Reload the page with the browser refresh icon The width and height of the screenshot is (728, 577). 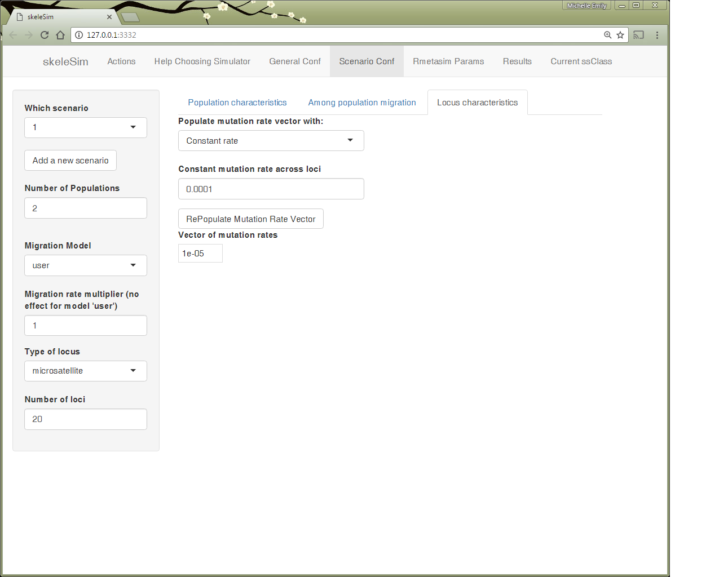click(x=45, y=35)
